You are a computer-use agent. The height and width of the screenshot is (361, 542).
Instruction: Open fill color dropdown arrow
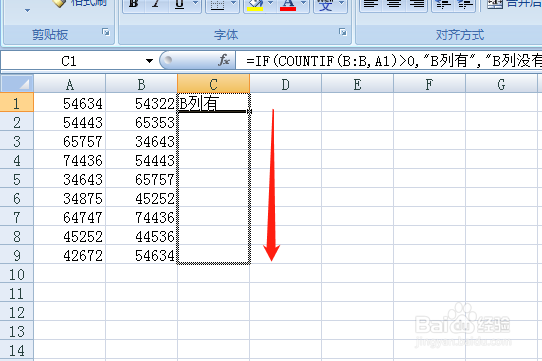point(271,3)
